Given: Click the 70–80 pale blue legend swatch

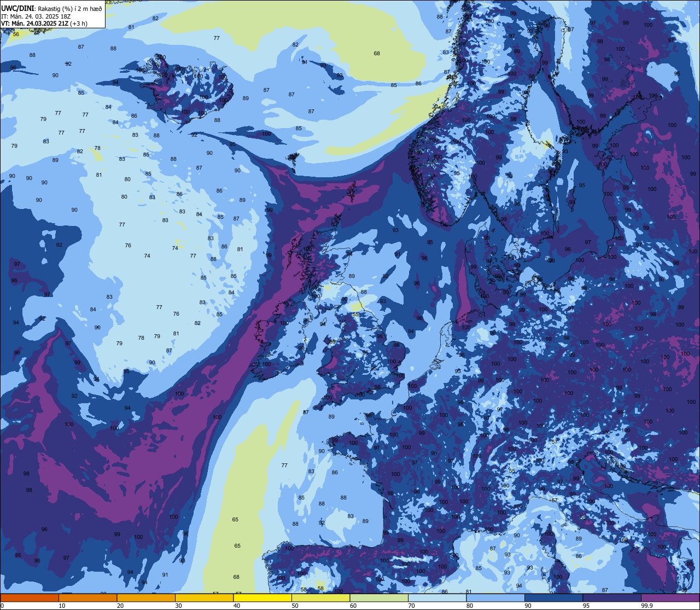Looking at the screenshot, I should point(437,597).
